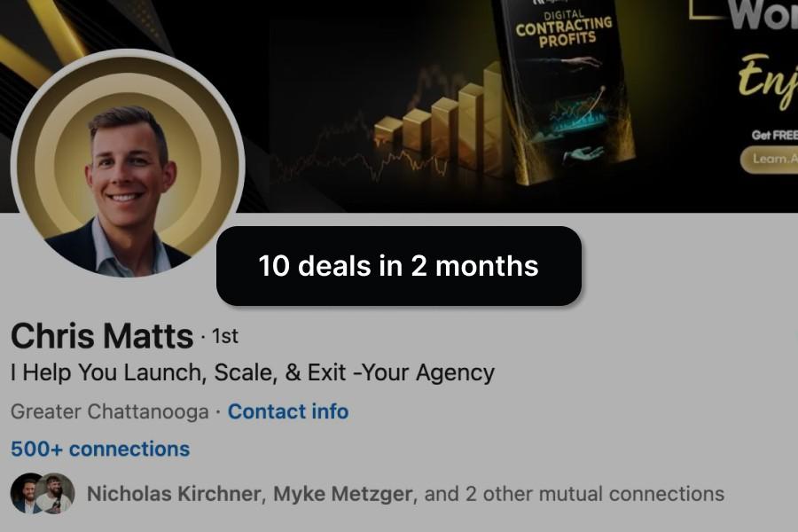Image resolution: width=798 pixels, height=532 pixels.
Task: Click the Greater Chattanooga location text
Action: point(109,411)
